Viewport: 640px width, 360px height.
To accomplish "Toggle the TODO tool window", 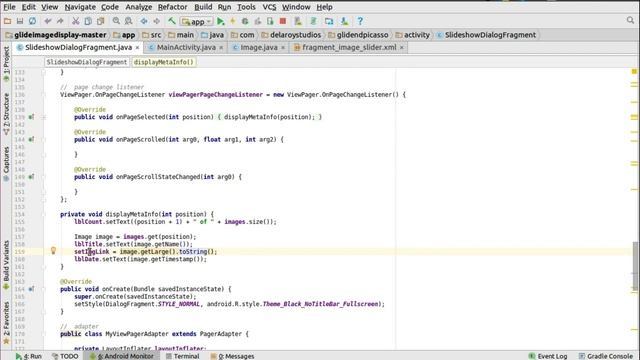I will tap(65, 356).
